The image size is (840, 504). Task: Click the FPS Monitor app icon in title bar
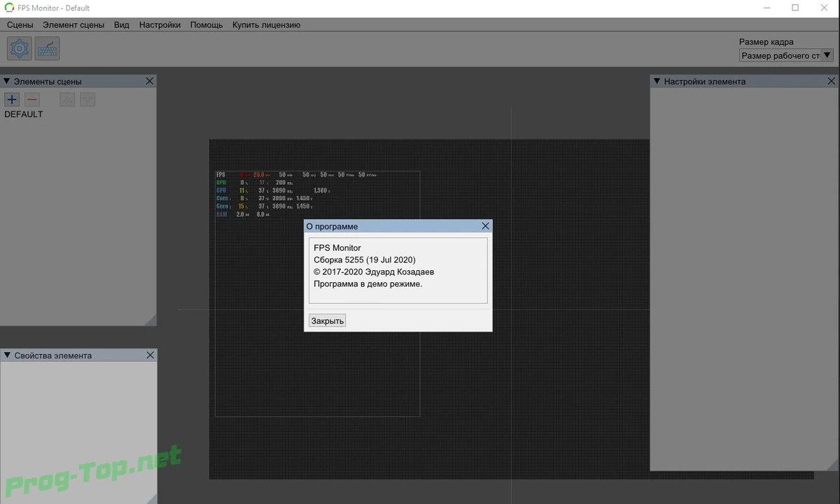click(10, 8)
